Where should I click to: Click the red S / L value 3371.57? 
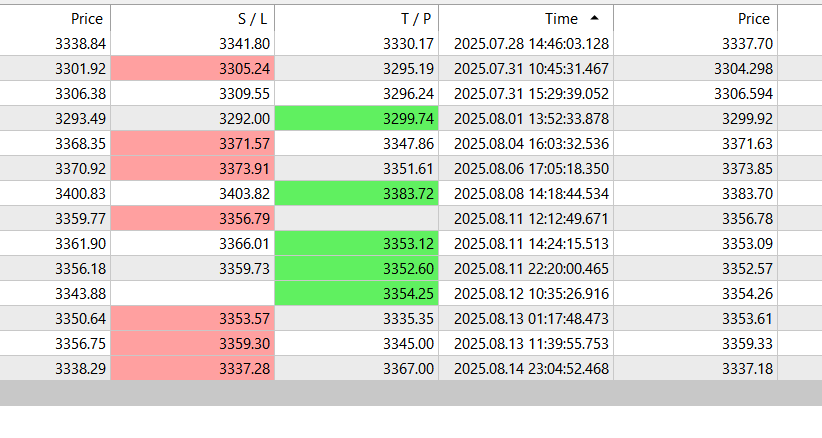193,143
